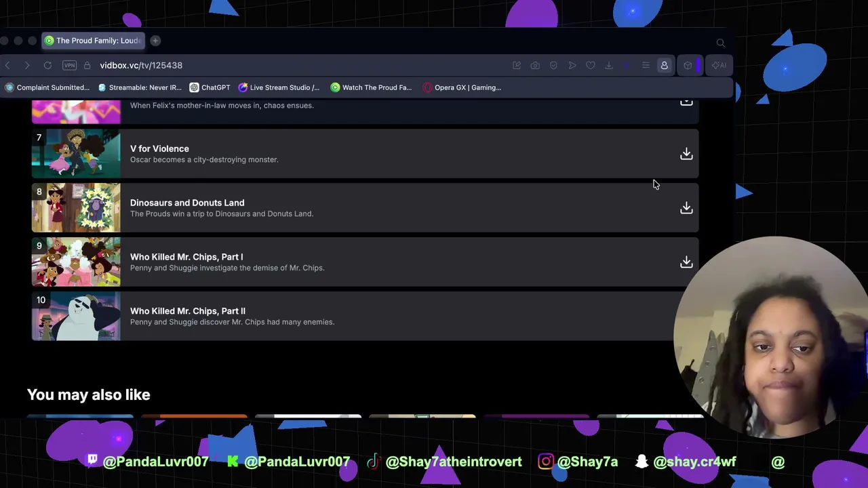Open the Live Stream Studio bookmark
Screen dimensions: 868x488
pyautogui.click(x=279, y=87)
